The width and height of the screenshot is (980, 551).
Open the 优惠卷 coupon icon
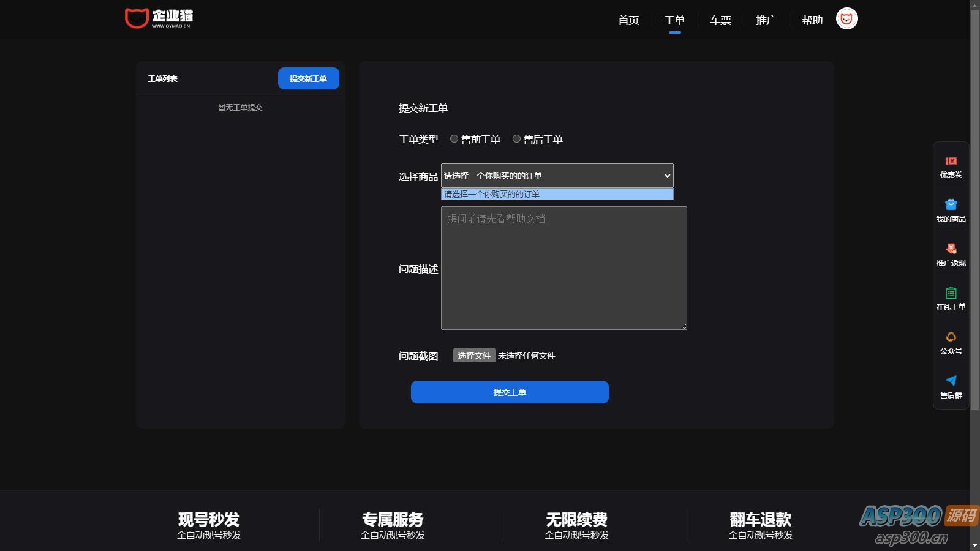click(951, 162)
